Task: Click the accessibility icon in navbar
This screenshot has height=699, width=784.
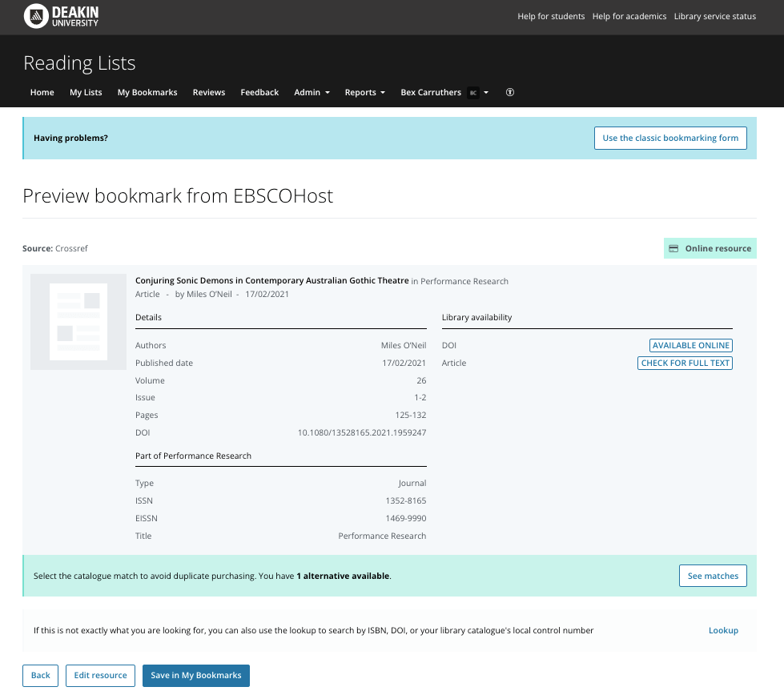Action: (510, 93)
